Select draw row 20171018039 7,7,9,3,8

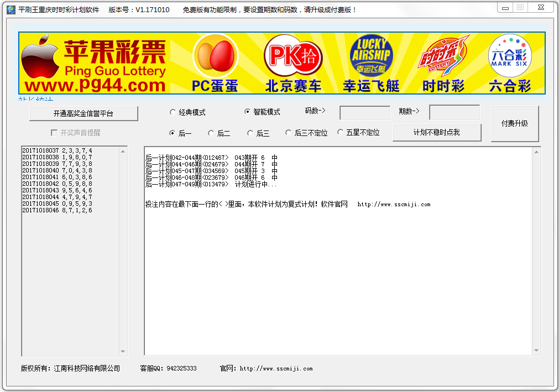(57, 164)
